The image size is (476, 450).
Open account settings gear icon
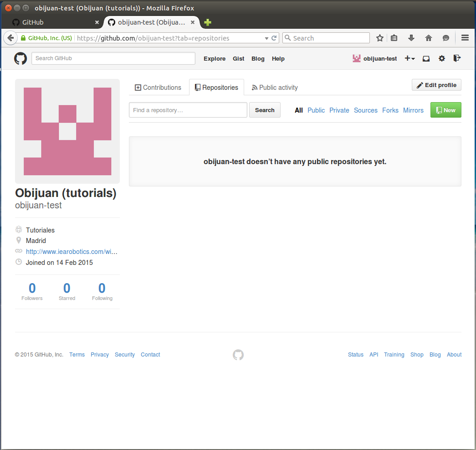coord(441,58)
